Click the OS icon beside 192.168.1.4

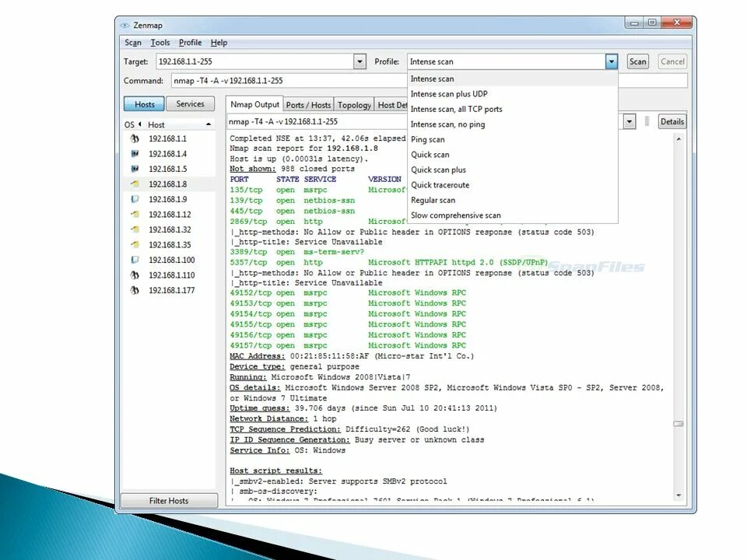[x=135, y=154]
